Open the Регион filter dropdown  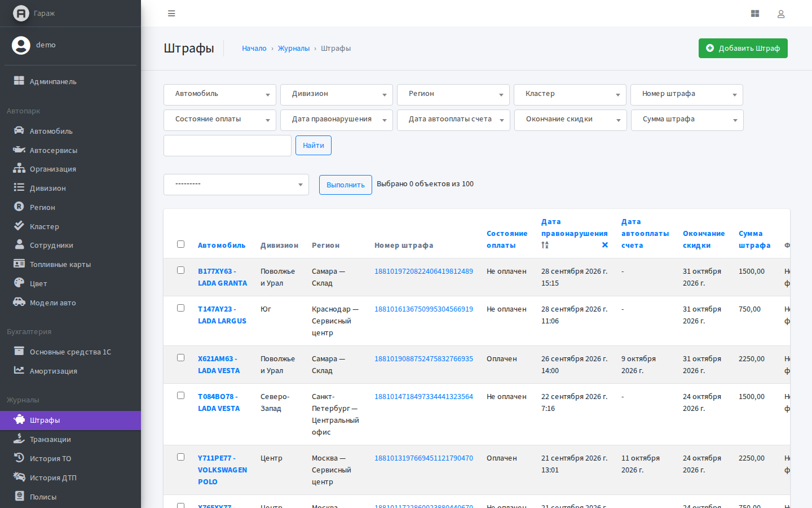pyautogui.click(x=453, y=94)
